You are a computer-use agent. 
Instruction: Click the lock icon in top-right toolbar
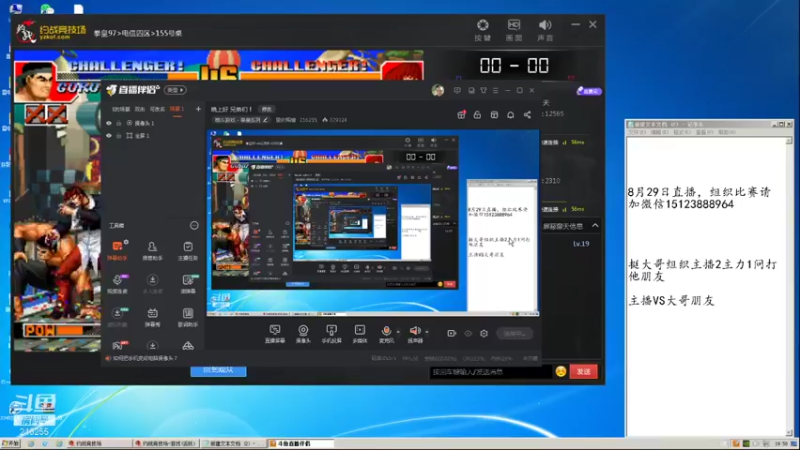477,115
